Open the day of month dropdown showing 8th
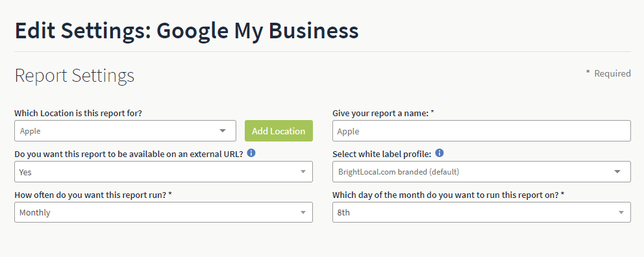644x257 pixels. (x=481, y=212)
